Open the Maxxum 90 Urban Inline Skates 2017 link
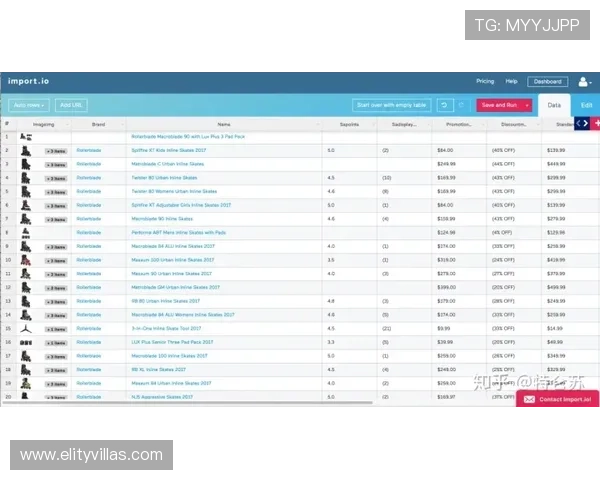Screen dimensions: 600x480 pos(171,274)
